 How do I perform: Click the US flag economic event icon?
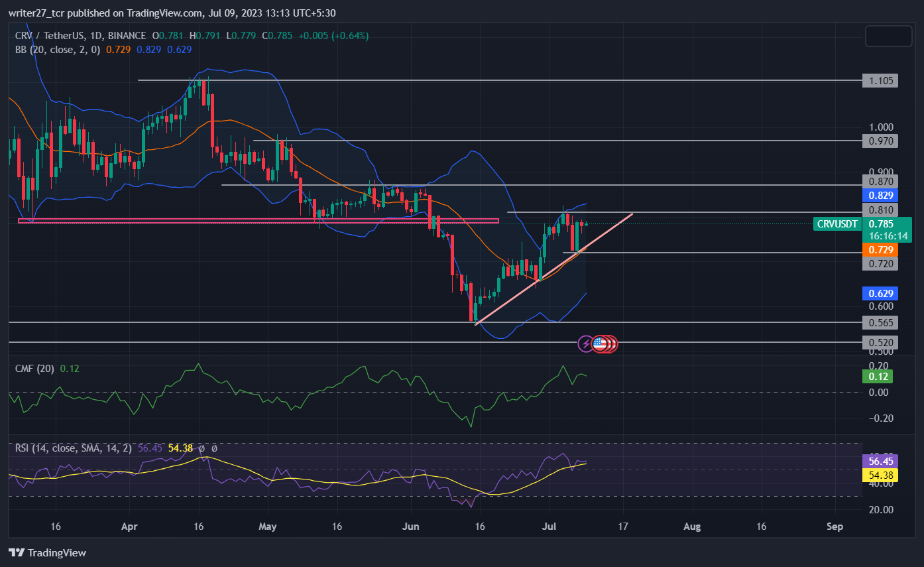(x=599, y=344)
